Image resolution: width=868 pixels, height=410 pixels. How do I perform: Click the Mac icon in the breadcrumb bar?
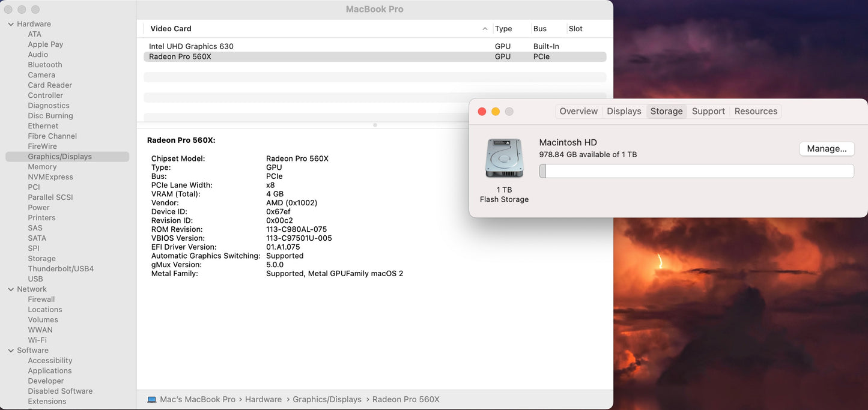point(151,399)
